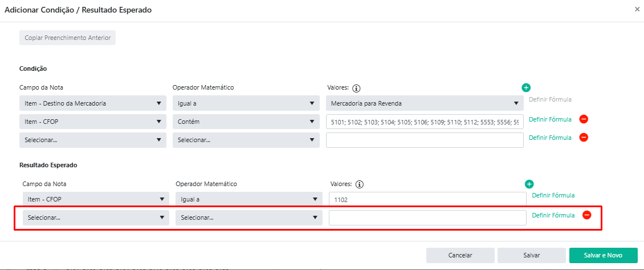Screen dimensions: 644x270
Task: Open Mercadoria para Revenda values dropdown
Action: coord(425,103)
